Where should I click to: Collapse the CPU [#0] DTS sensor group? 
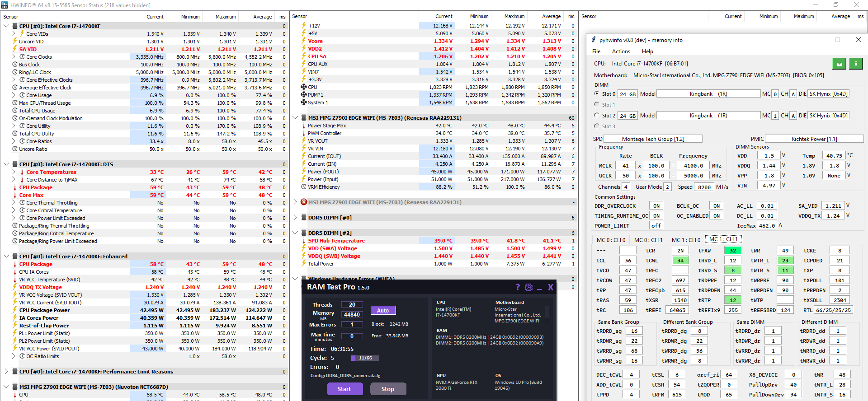tap(6, 164)
